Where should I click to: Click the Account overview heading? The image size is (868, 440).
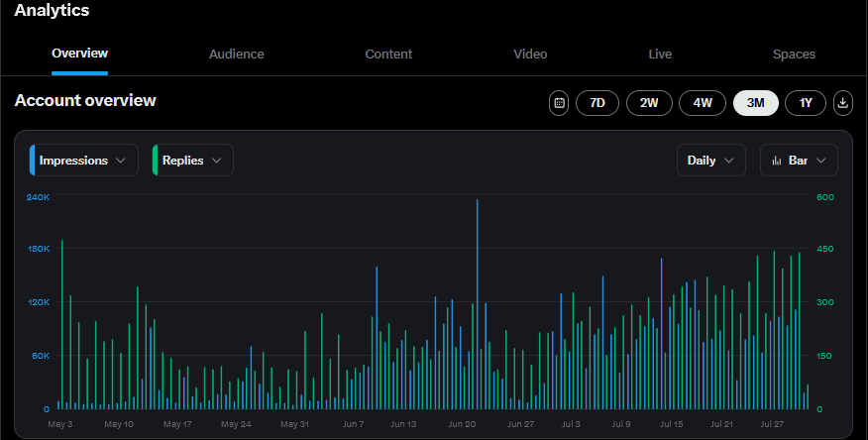pyautogui.click(x=85, y=100)
